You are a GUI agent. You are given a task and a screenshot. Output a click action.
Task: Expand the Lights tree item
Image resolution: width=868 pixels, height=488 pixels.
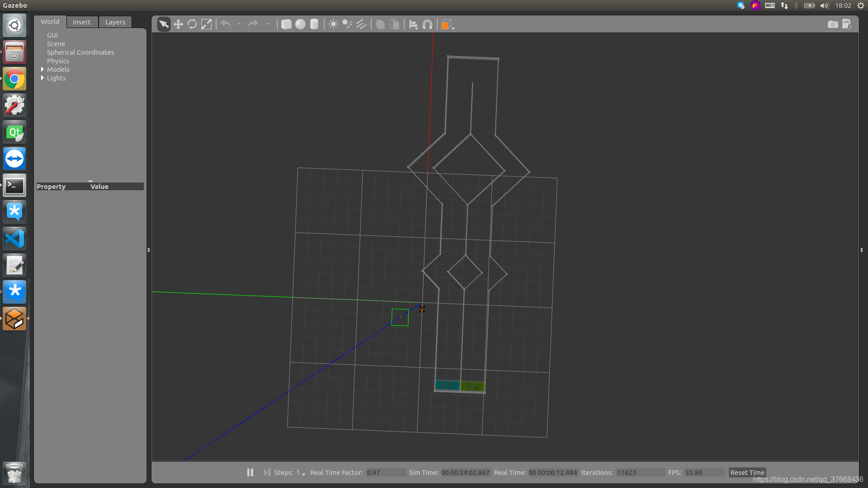coord(42,78)
